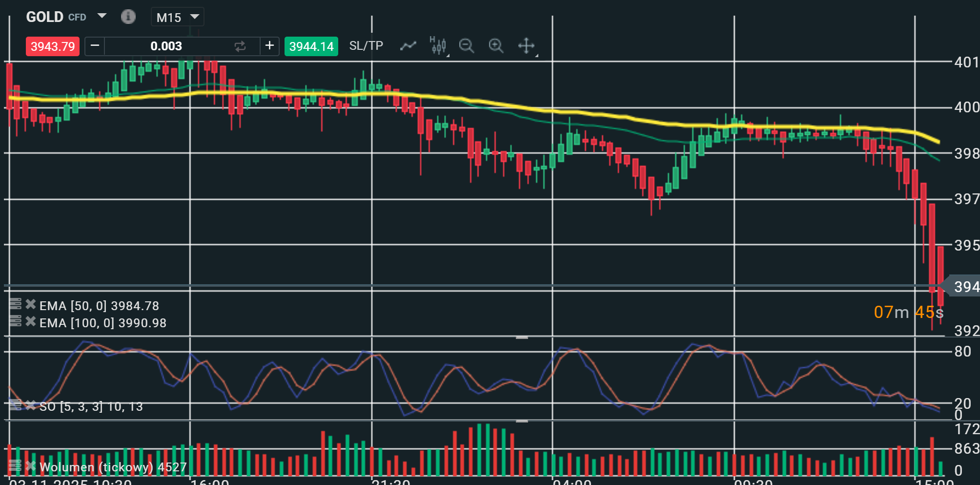Remove the SO stochastic indicator
This screenshot has height=485, width=980.
(x=31, y=405)
